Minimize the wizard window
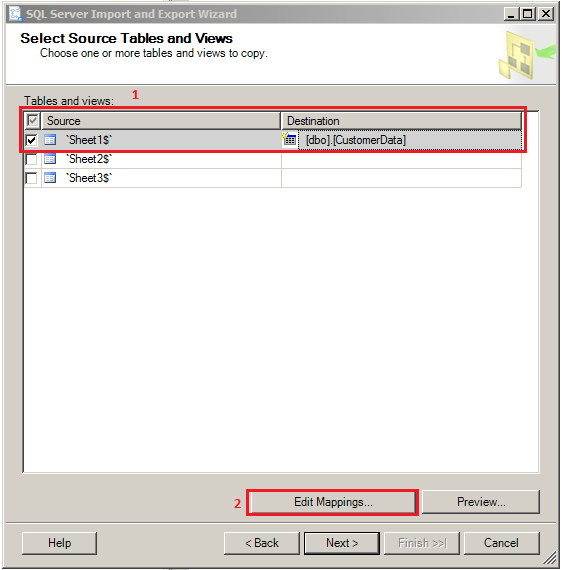562x570 pixels. pyautogui.click(x=511, y=14)
